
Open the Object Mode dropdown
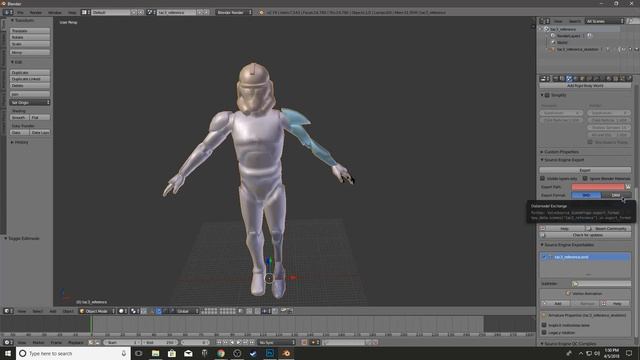tap(97, 311)
